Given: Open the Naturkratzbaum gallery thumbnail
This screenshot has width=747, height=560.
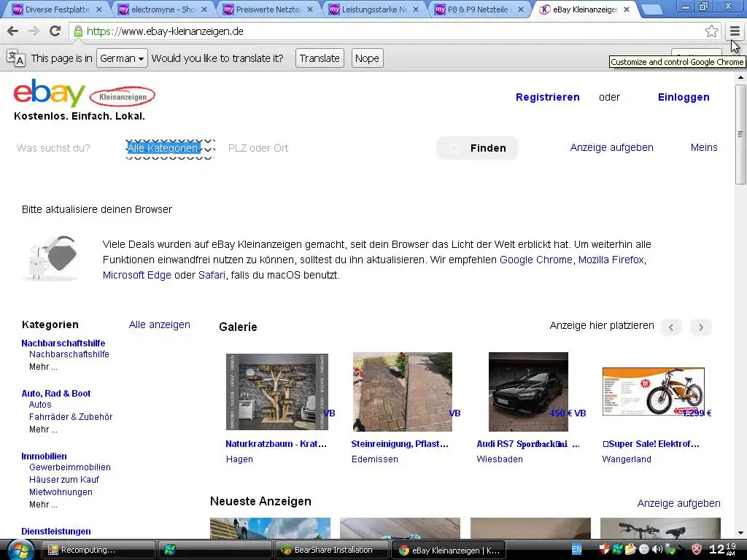Looking at the screenshot, I should (276, 392).
